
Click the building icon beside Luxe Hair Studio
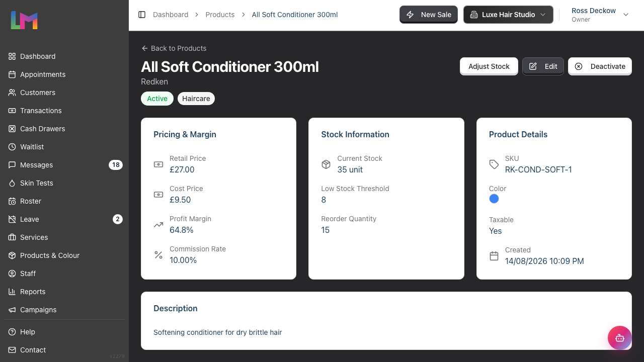(x=474, y=15)
